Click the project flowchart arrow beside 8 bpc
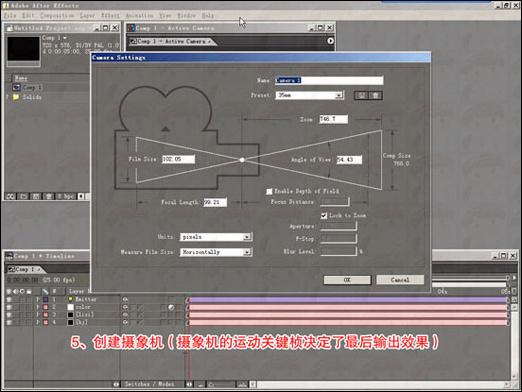522x392 pixels. [81, 196]
